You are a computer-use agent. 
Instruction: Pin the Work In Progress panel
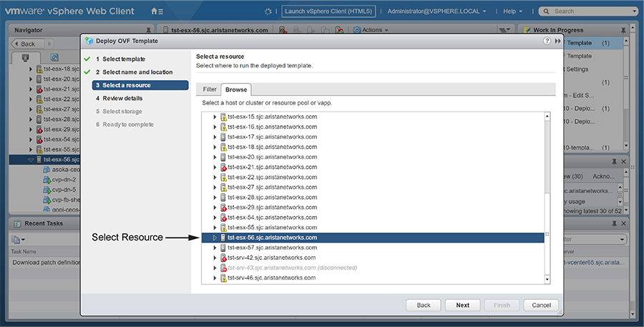pyautogui.click(x=623, y=30)
